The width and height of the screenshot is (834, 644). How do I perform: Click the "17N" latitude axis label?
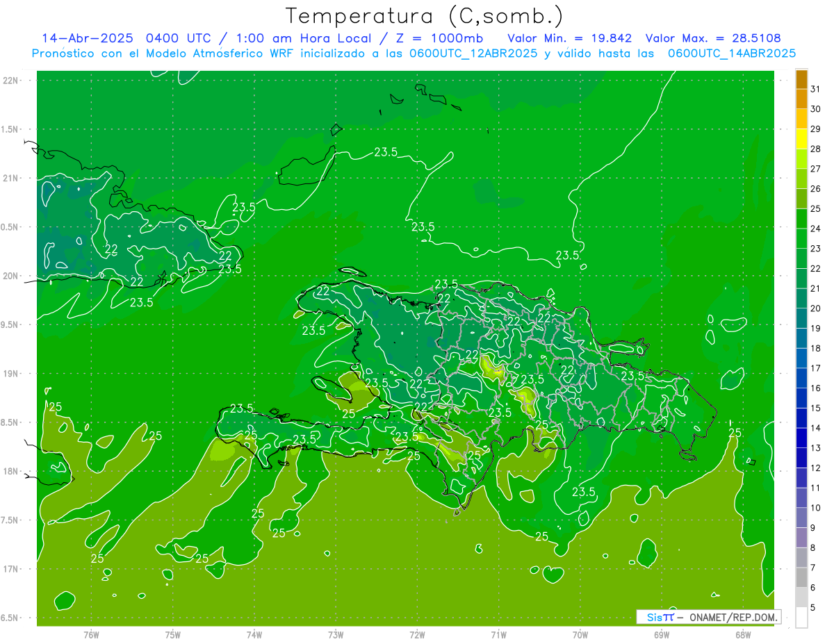click(10, 569)
